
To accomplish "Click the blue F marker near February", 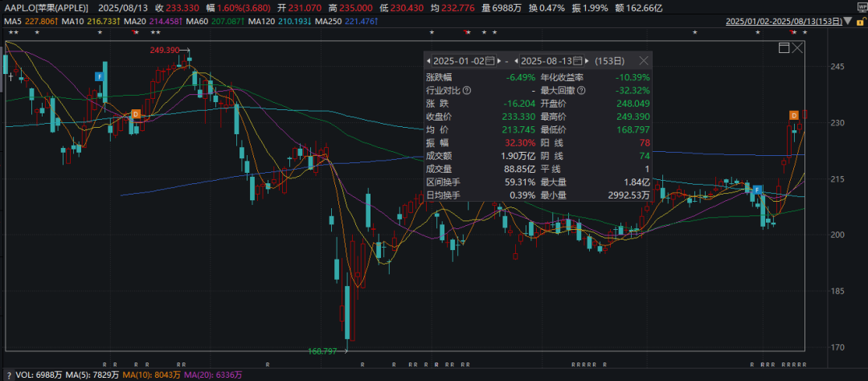I will pyautogui.click(x=100, y=76).
